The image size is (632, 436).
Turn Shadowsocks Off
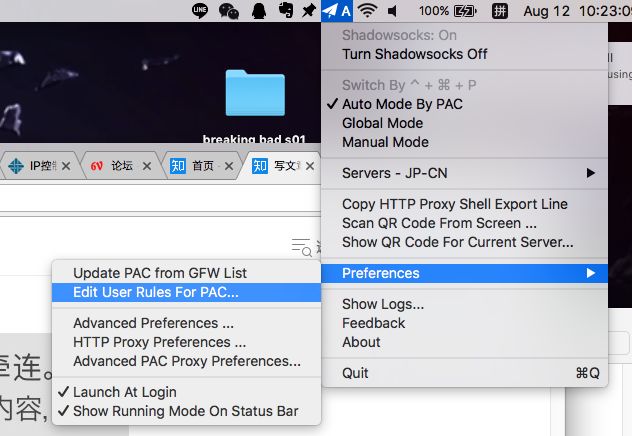click(464, 54)
